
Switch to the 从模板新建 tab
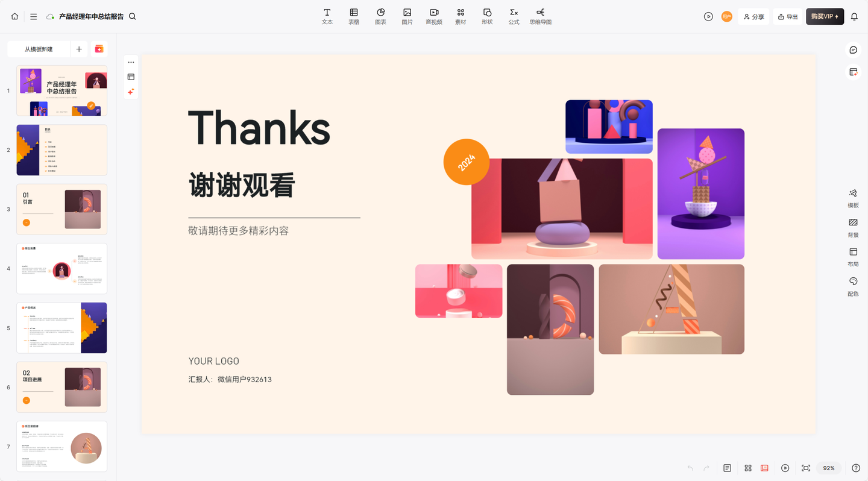[x=38, y=49]
